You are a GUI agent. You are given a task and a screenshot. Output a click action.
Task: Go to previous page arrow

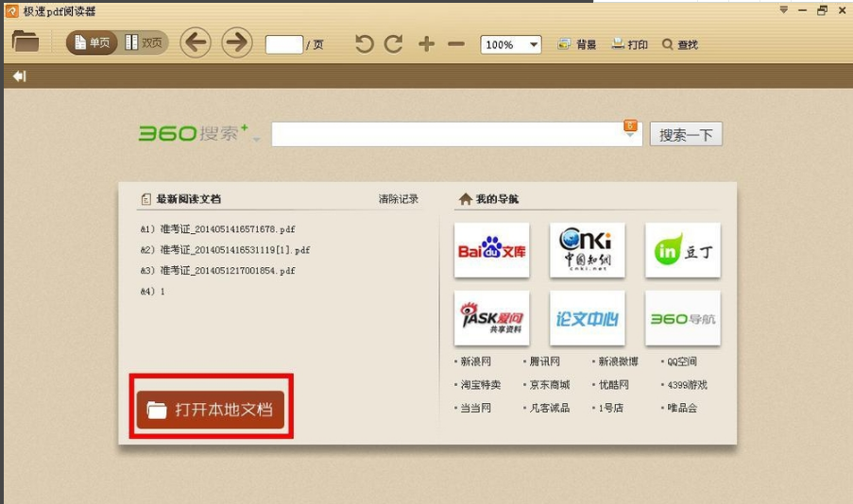click(196, 42)
